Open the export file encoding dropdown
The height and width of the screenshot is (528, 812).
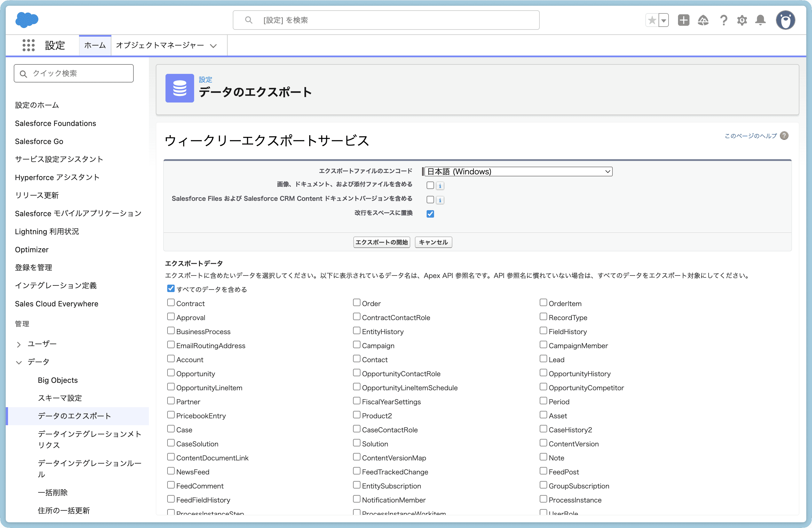[518, 172]
